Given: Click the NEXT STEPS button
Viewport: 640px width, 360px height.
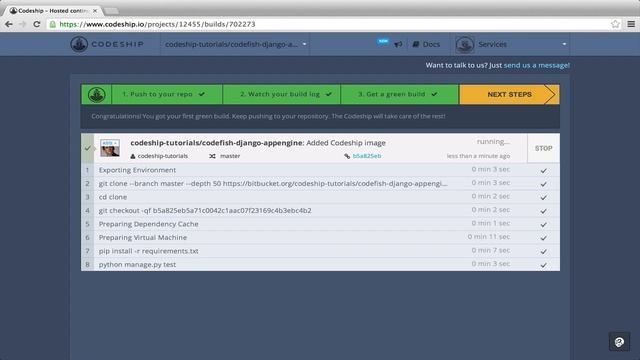Looking at the screenshot, I should coord(509,94).
